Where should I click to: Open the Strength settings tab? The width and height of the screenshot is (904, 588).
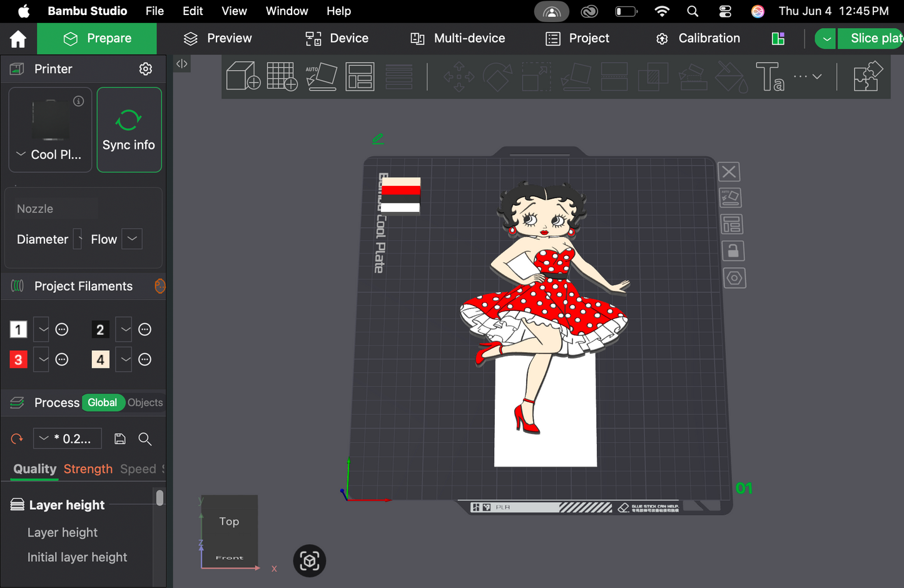pos(88,469)
